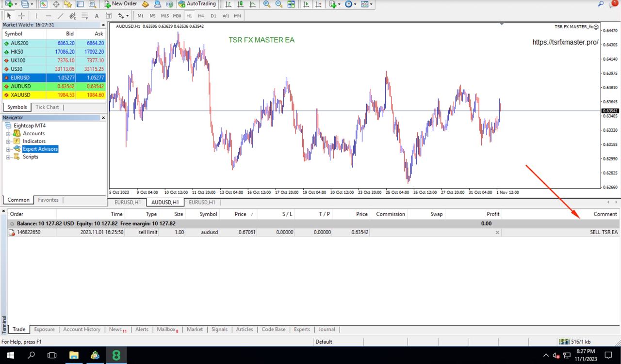Delete the audusd sell limit order
This screenshot has height=364, width=621.
pos(497,232)
